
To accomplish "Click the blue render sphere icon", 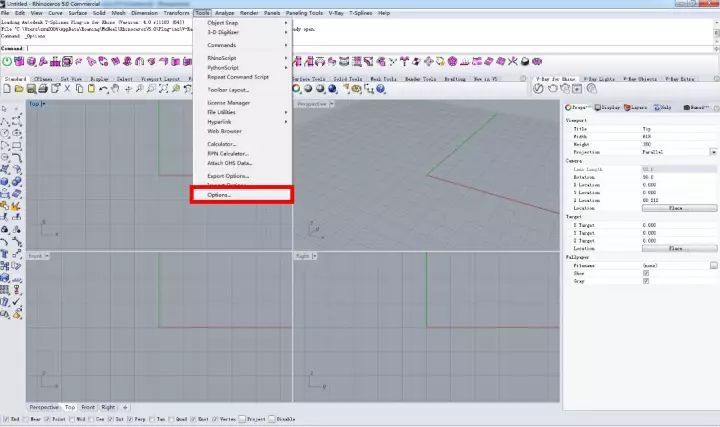I will (332, 89).
